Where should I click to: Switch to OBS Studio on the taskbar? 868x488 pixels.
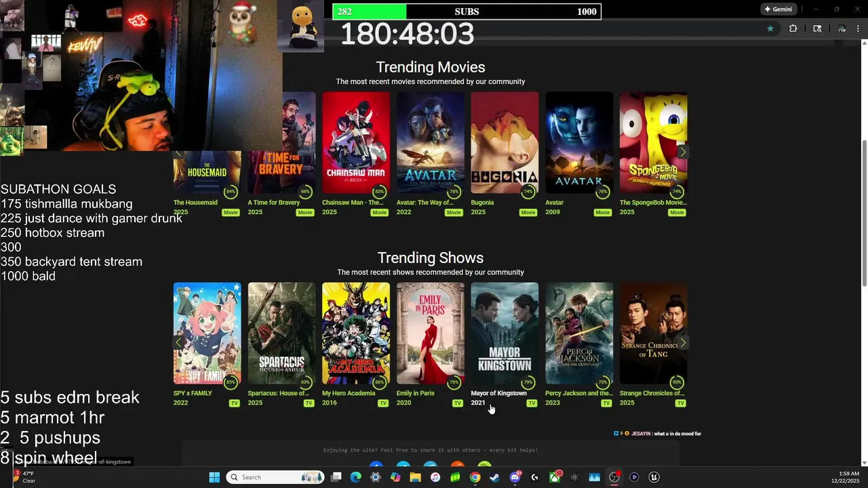614,477
